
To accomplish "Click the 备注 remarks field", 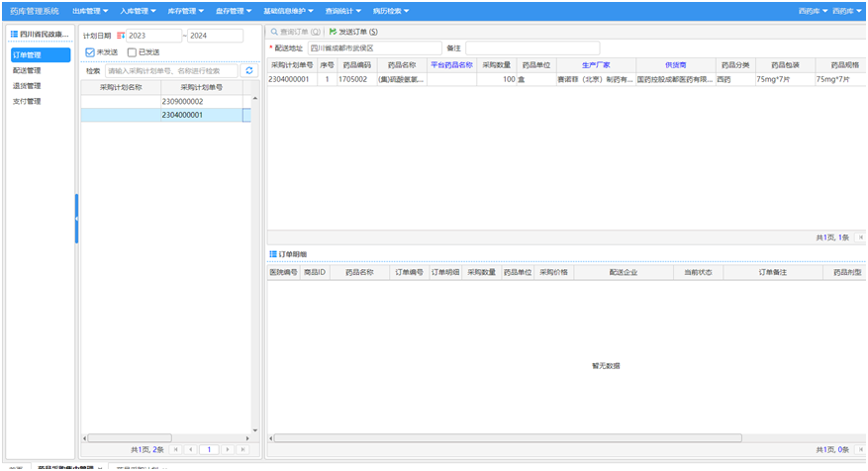I will coord(532,48).
